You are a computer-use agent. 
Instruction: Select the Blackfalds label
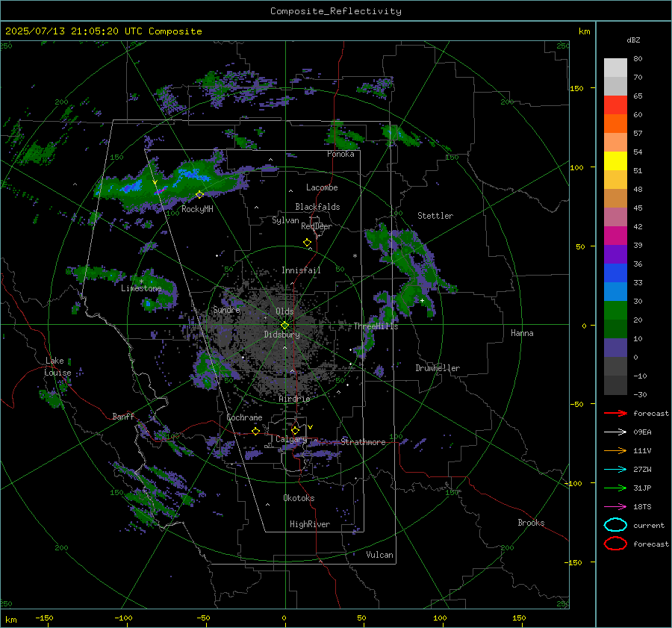317,207
